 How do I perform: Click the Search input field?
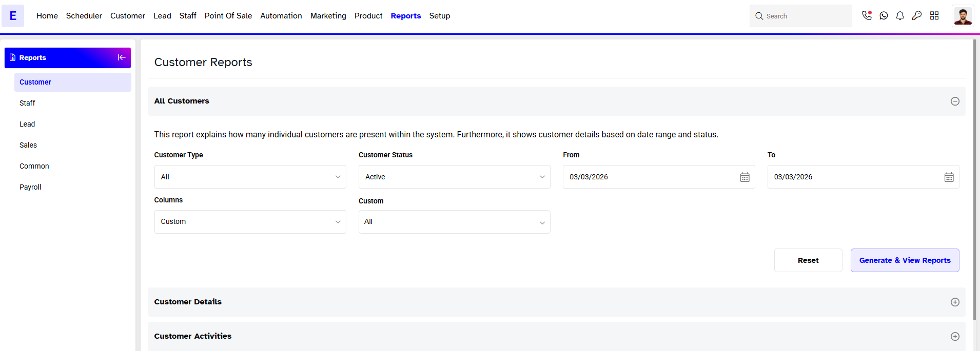point(801,16)
